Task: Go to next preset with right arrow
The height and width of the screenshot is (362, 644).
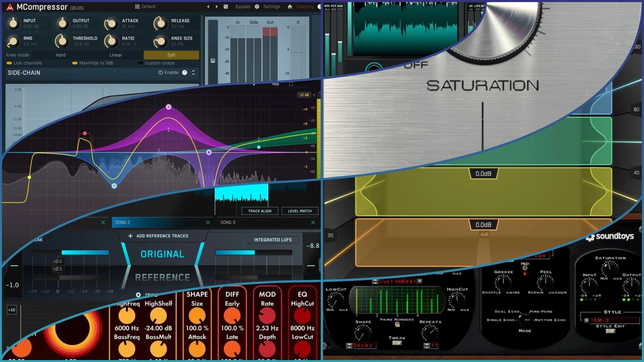Action: tap(217, 7)
